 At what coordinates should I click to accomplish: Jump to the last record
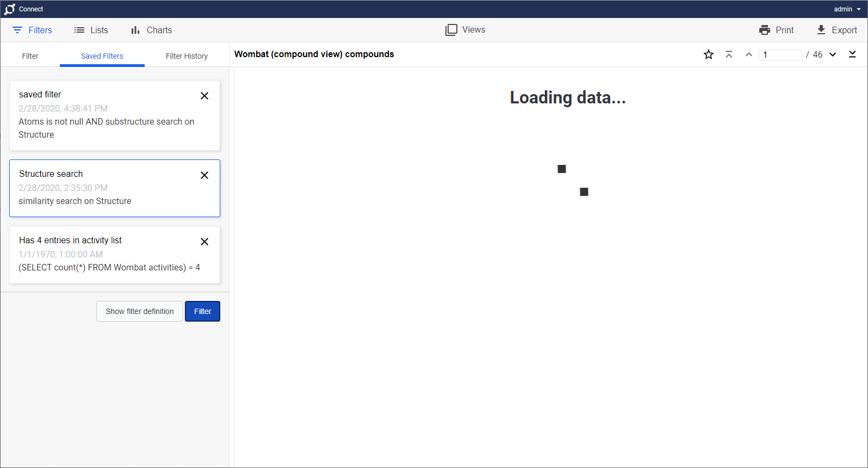coord(852,54)
